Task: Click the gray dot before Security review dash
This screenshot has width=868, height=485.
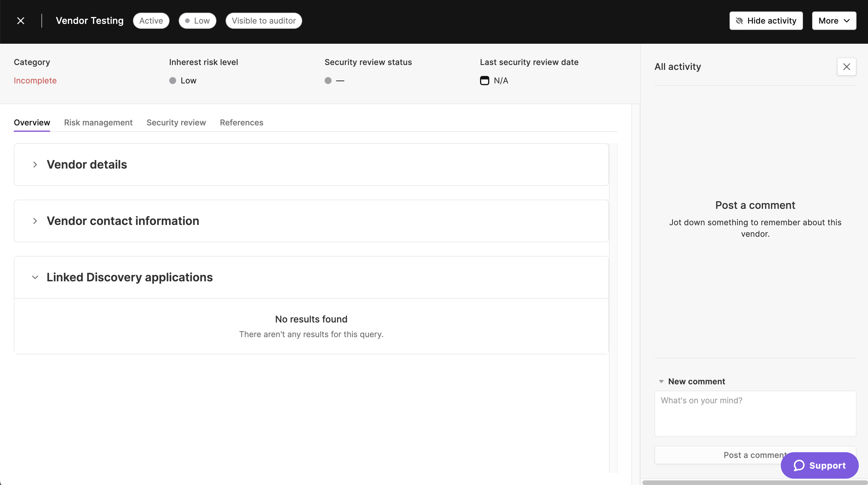Action: 328,81
